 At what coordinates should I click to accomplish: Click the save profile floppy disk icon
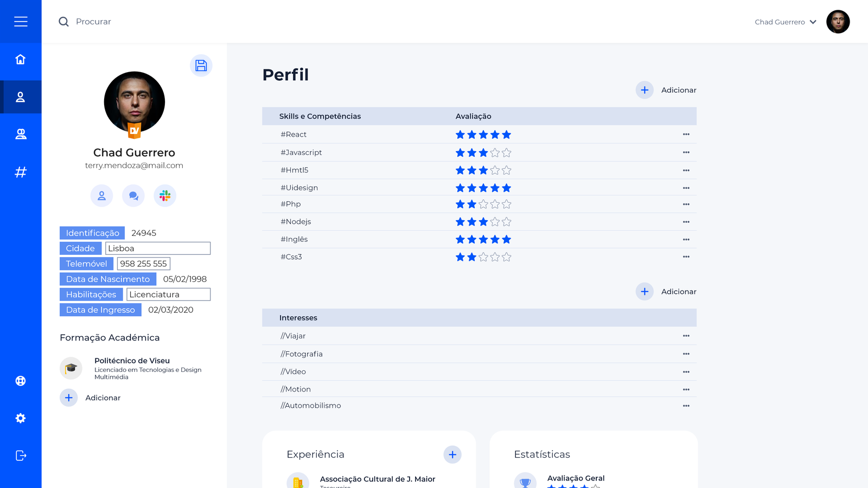tap(201, 66)
